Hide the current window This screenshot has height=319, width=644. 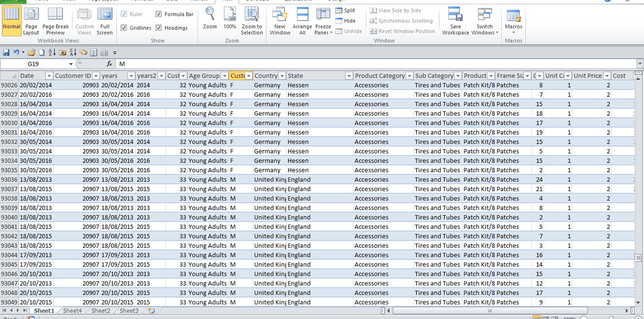click(x=345, y=21)
